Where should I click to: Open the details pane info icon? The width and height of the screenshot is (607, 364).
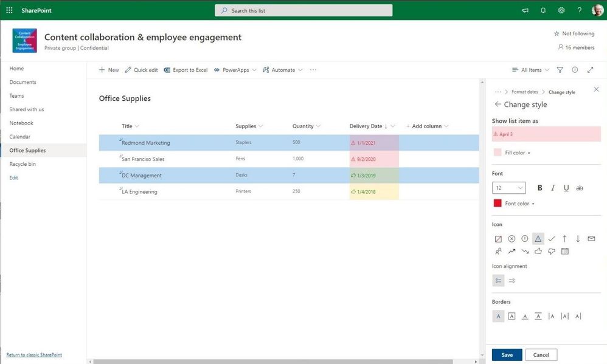click(575, 70)
